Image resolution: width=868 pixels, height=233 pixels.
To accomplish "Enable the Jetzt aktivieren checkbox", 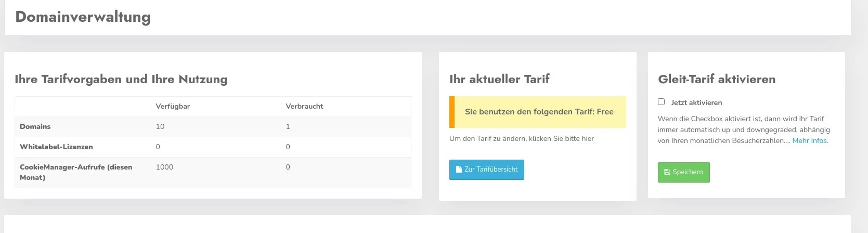I will (x=661, y=102).
